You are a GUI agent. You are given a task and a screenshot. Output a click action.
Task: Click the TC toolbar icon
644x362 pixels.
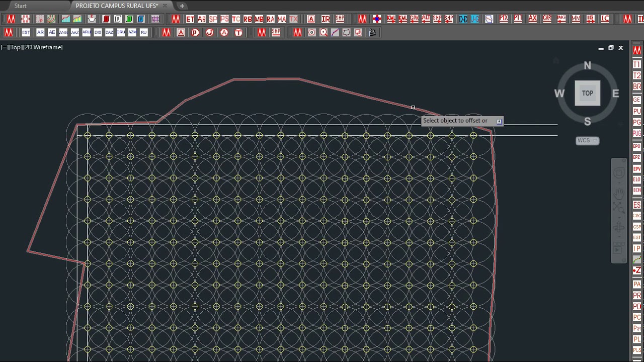[x=236, y=19]
